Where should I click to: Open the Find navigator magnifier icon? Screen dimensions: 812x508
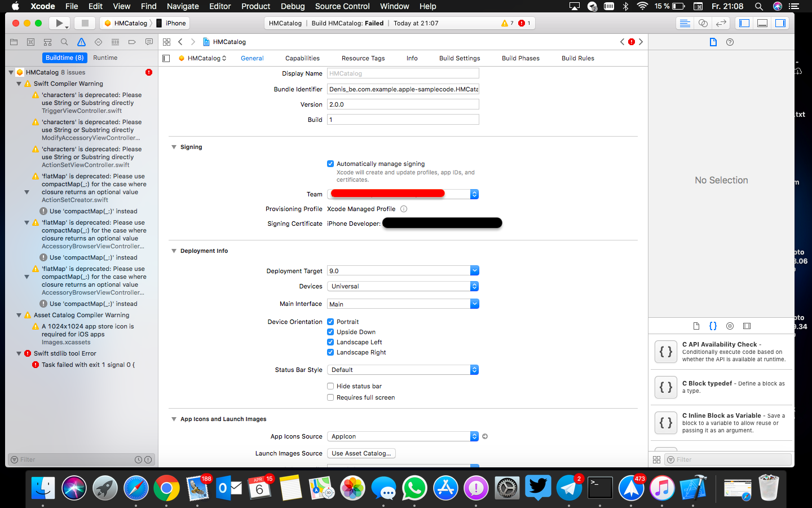(64, 42)
